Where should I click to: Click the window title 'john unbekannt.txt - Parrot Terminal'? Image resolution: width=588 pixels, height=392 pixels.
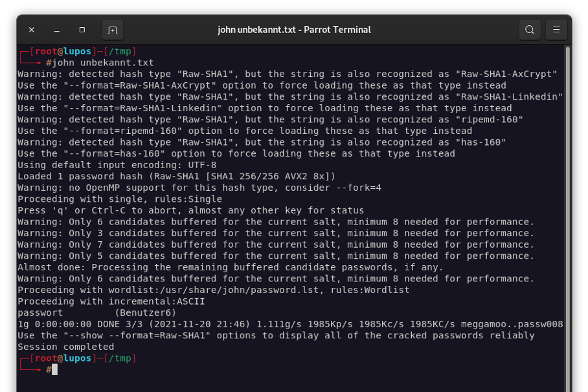click(x=294, y=30)
